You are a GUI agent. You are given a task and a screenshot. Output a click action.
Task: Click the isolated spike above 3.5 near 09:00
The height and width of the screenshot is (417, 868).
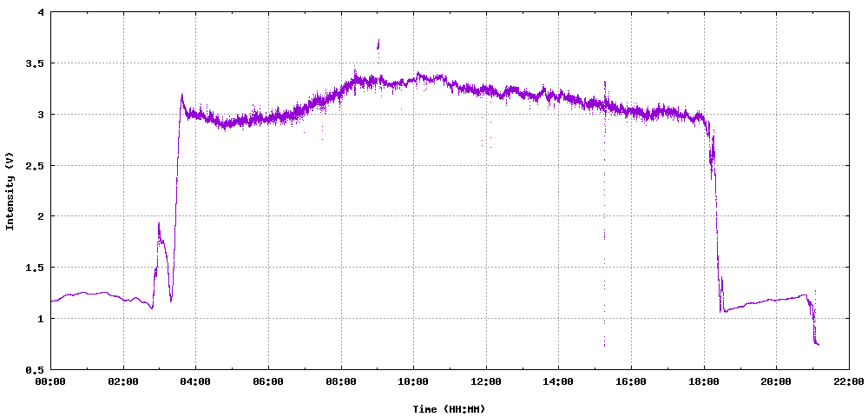378,43
